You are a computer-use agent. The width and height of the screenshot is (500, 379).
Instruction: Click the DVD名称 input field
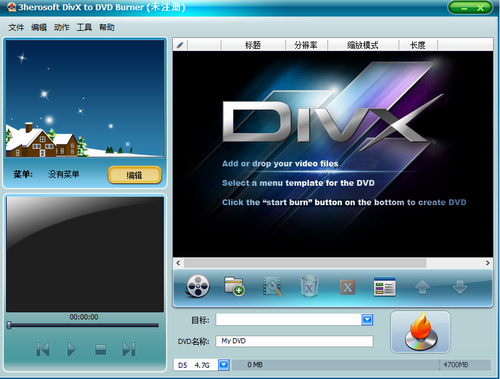(x=294, y=341)
